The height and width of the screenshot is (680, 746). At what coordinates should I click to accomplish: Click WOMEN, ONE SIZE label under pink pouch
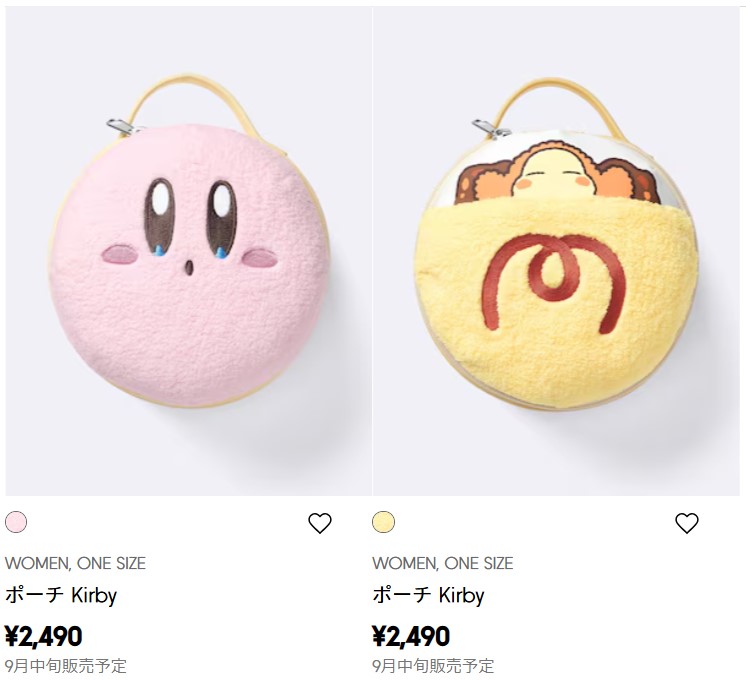[x=75, y=563]
